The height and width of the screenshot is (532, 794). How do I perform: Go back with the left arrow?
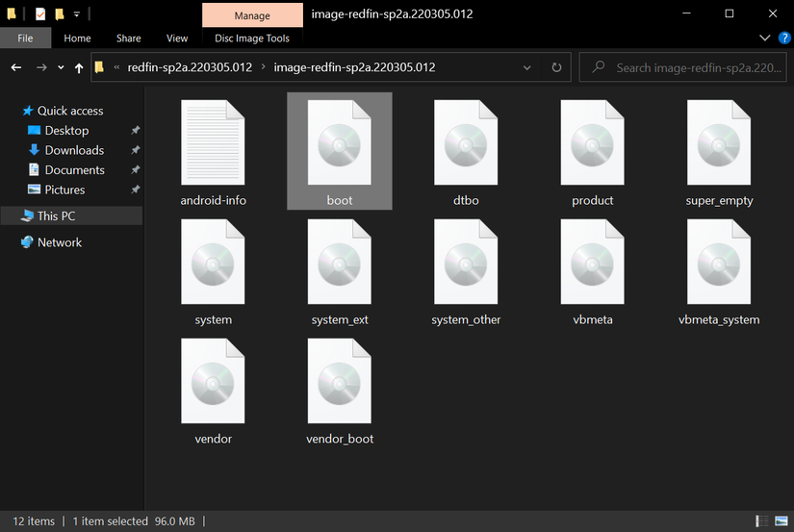16,67
